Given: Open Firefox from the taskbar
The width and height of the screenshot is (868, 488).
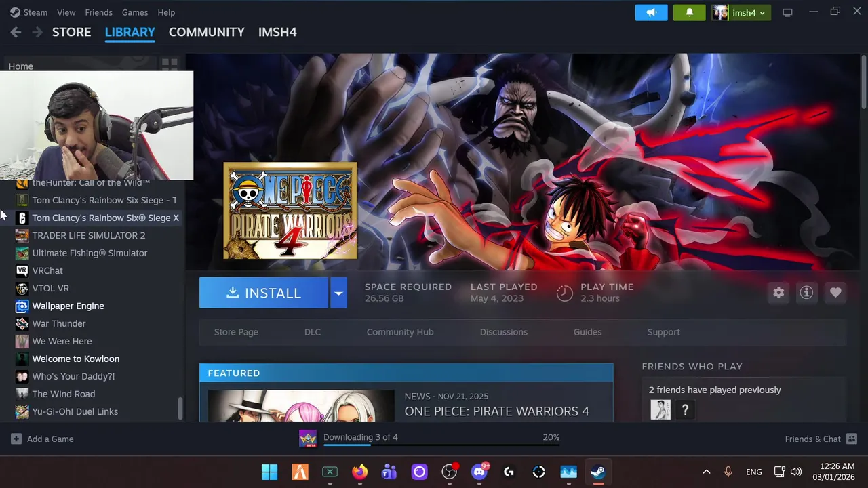Looking at the screenshot, I should point(359,472).
